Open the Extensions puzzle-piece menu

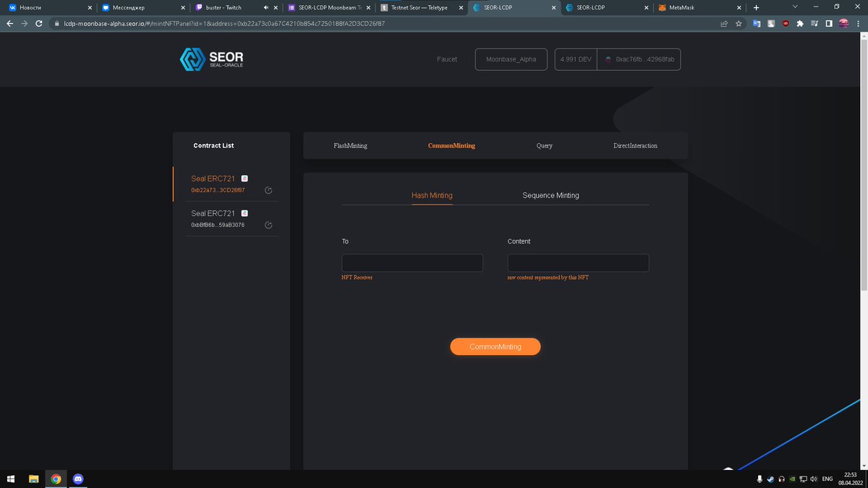[x=800, y=23]
